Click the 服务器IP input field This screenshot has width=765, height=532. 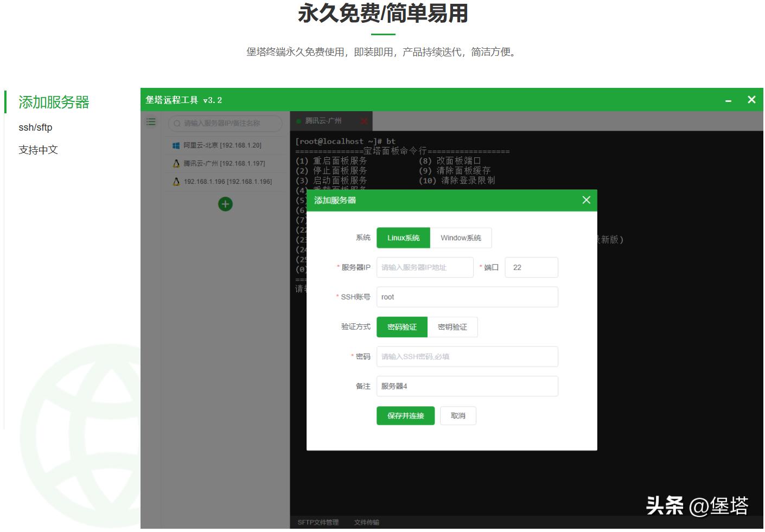click(x=424, y=267)
